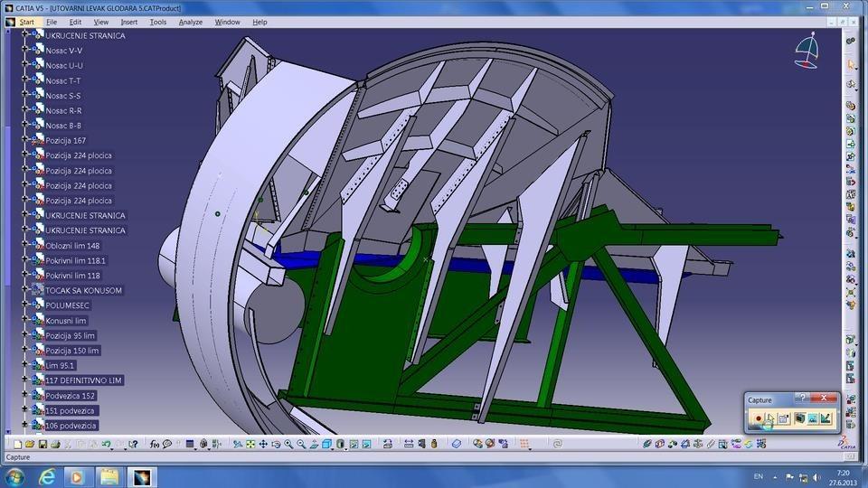
Task: Open the View menu
Action: coord(100,22)
